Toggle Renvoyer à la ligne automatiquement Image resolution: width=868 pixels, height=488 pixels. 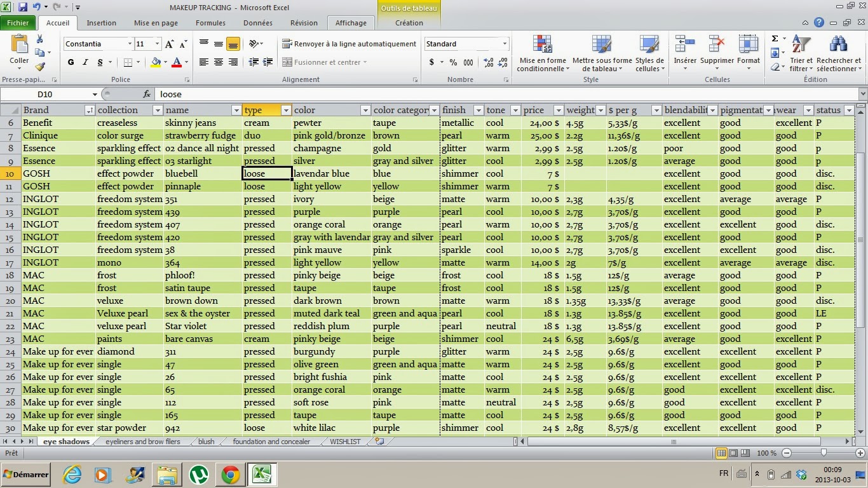[349, 44]
